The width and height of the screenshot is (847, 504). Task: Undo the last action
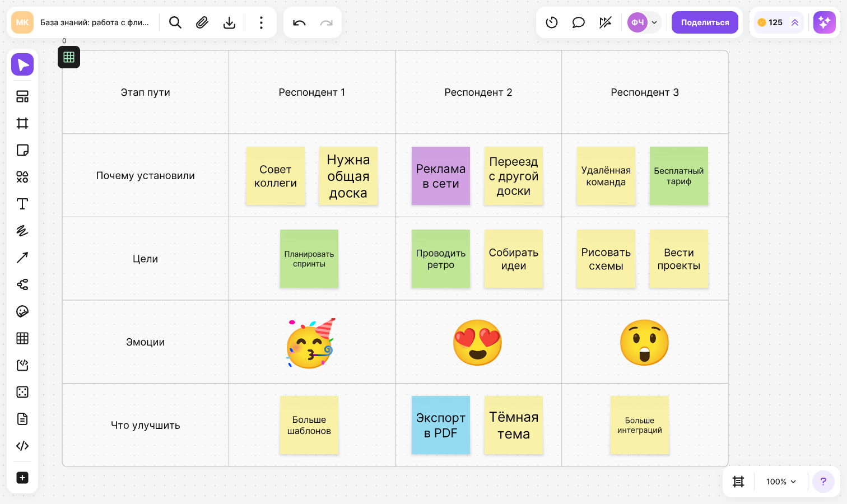pyautogui.click(x=299, y=22)
